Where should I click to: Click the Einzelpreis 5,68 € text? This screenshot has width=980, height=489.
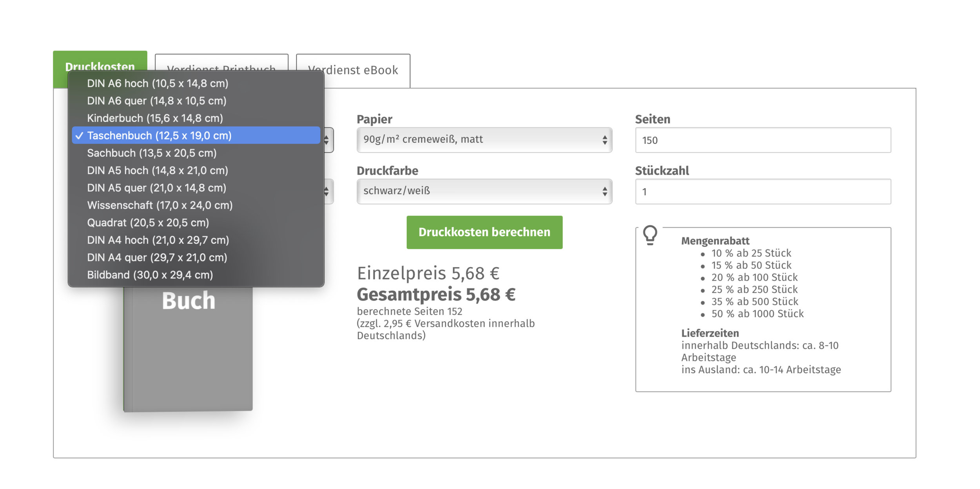(428, 273)
